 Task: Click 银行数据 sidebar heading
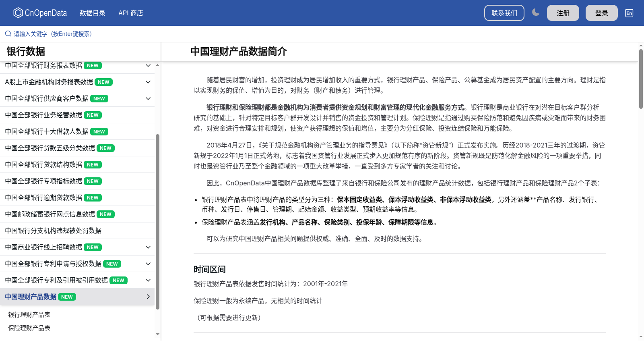point(26,52)
